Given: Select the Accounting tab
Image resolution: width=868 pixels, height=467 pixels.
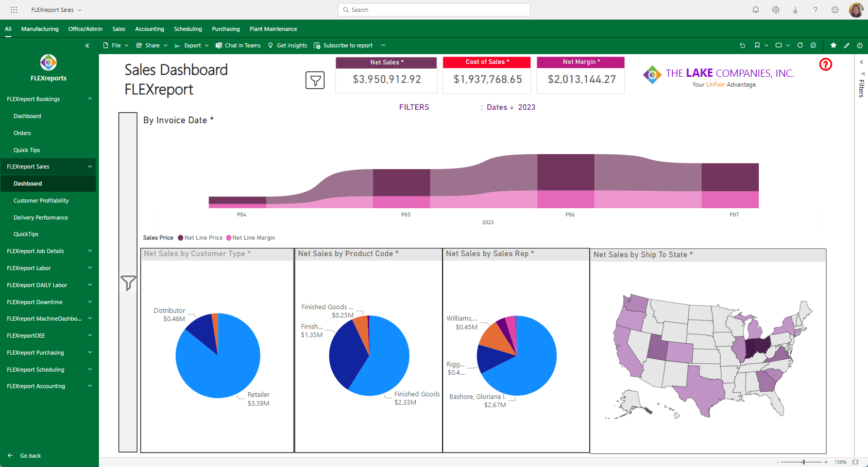Looking at the screenshot, I should (x=149, y=29).
